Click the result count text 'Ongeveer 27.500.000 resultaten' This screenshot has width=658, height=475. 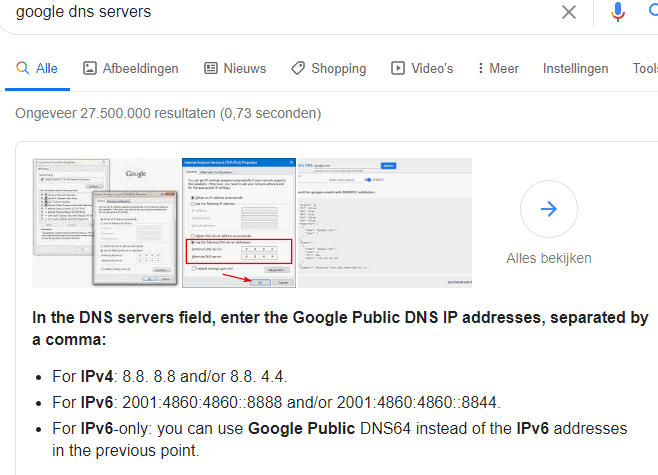[115, 113]
